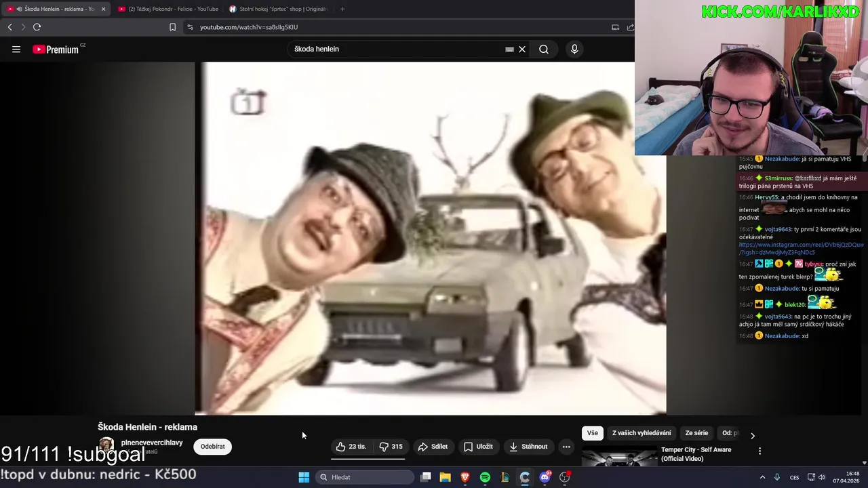
Task: Start voice search with microphone icon
Action: tap(574, 49)
